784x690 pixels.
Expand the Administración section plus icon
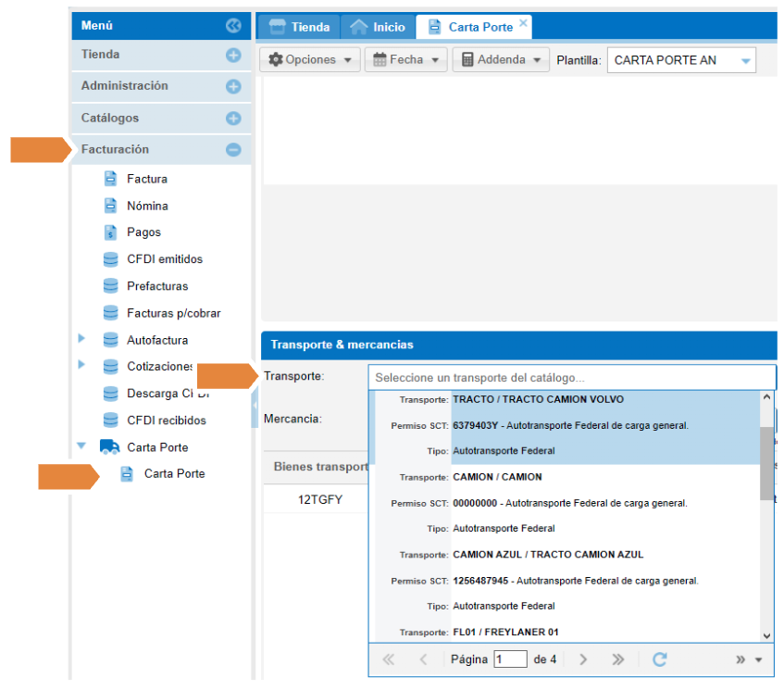tap(233, 86)
